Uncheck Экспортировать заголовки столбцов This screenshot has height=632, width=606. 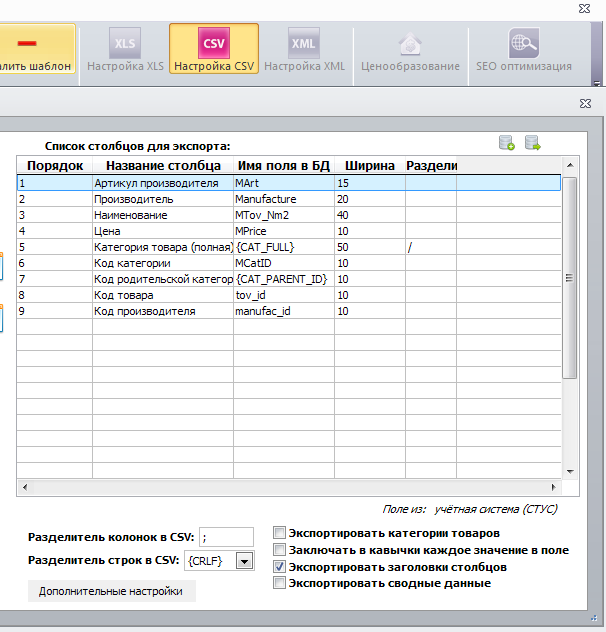pyautogui.click(x=279, y=566)
